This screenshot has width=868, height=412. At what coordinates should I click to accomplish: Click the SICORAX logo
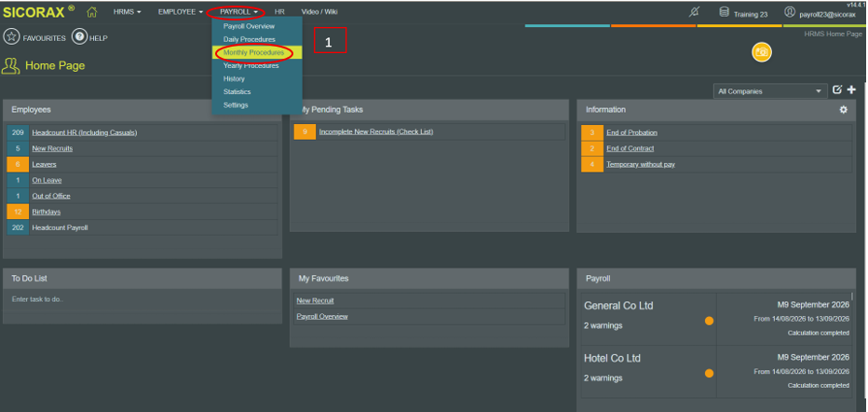tap(38, 12)
